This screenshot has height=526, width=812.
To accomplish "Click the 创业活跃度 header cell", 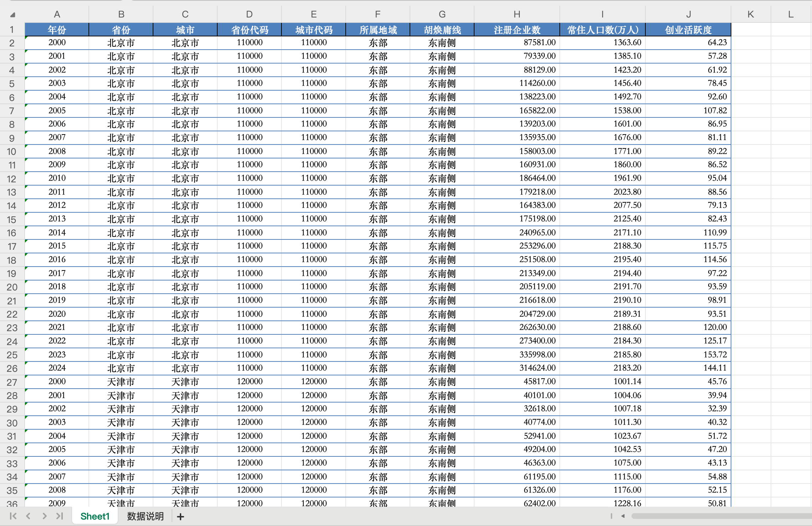I will 688,30.
